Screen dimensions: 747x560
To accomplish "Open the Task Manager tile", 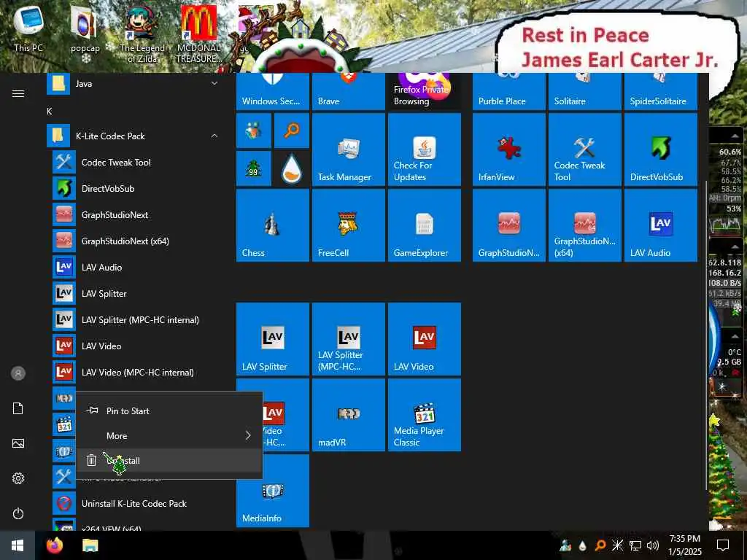I will 348,149.
